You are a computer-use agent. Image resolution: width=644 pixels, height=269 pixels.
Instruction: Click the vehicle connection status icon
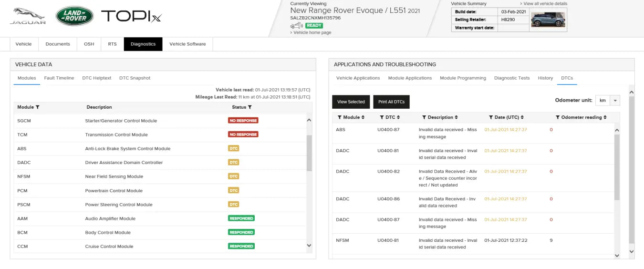[x=296, y=25]
